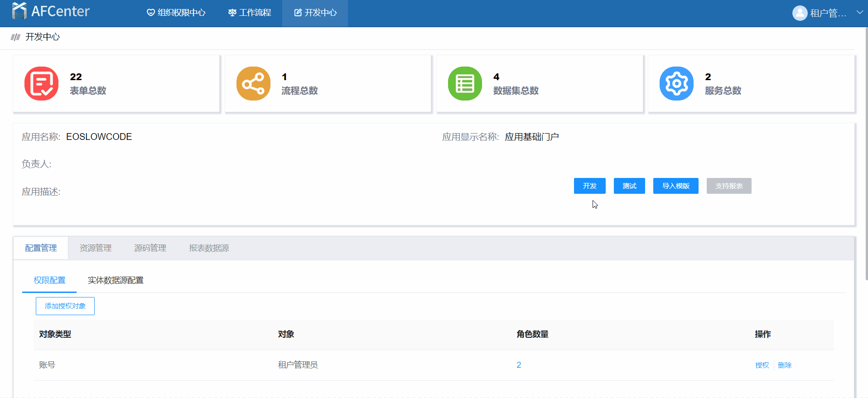Open the 开发中心 menu item
The width and height of the screenshot is (868, 398).
(315, 13)
